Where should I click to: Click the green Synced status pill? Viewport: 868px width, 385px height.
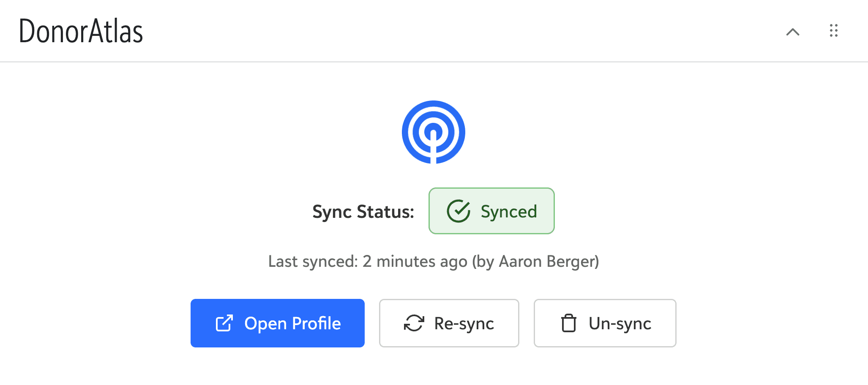pyautogui.click(x=491, y=211)
